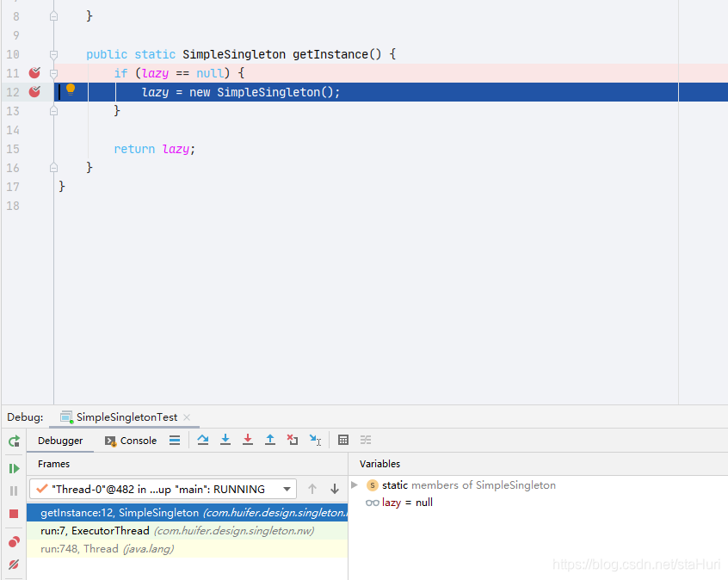This screenshot has height=580, width=728.
Task: Click the Console tab icon
Action: coord(110,441)
